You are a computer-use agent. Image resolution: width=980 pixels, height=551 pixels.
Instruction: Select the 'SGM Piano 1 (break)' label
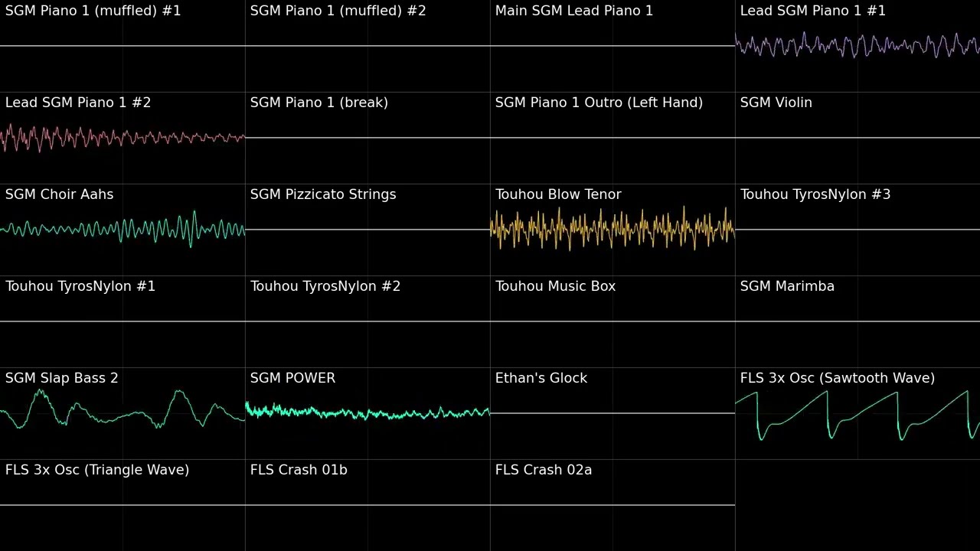click(318, 103)
